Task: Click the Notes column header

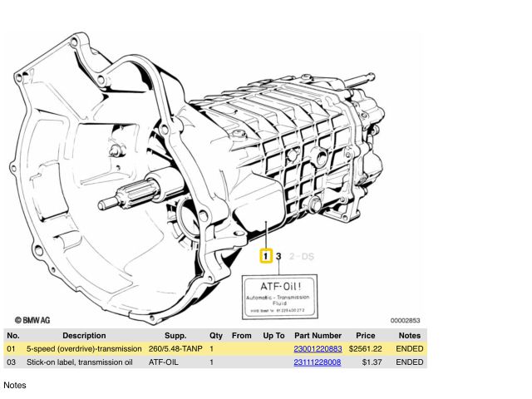Action: [x=409, y=336]
